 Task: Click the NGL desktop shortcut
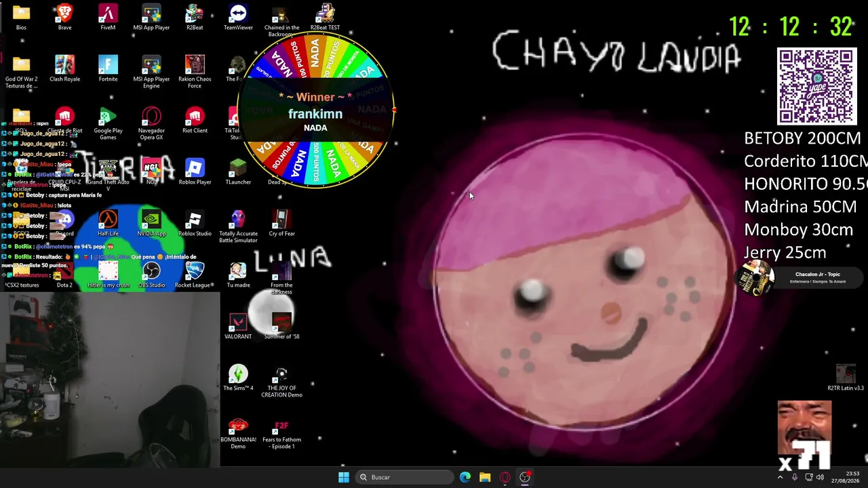151,172
